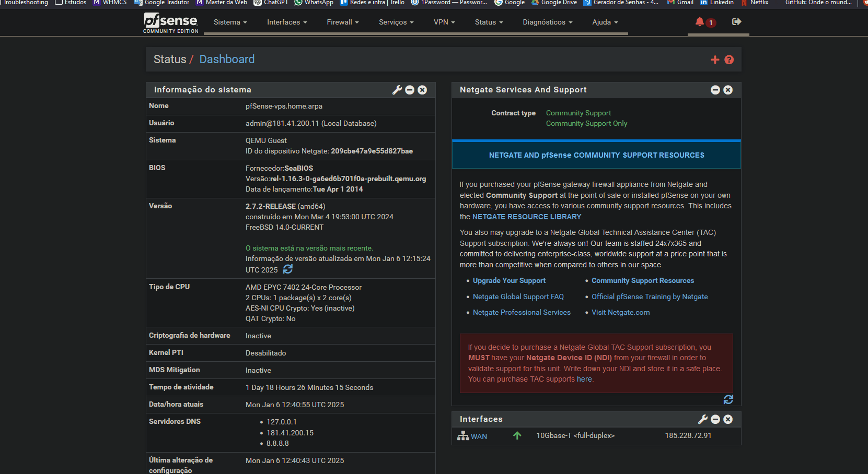Open the Dashboard help question-mark icon
This screenshot has height=474, width=868.
(729, 60)
